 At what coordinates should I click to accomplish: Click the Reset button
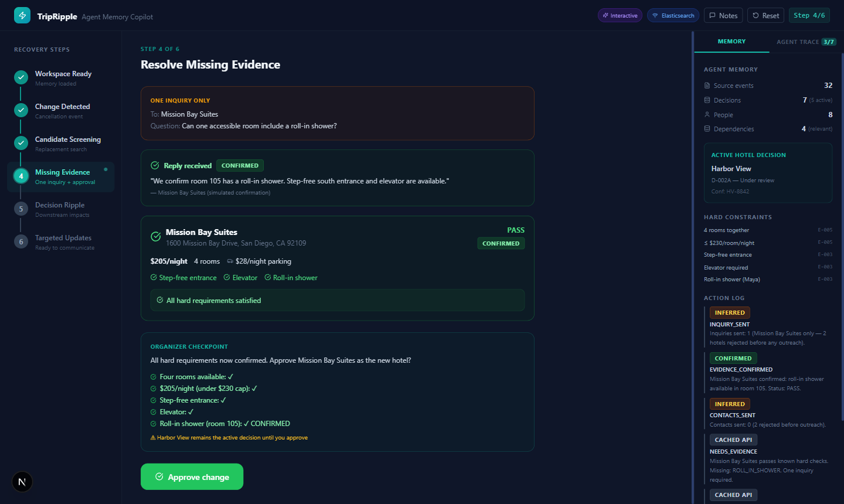[x=765, y=16]
